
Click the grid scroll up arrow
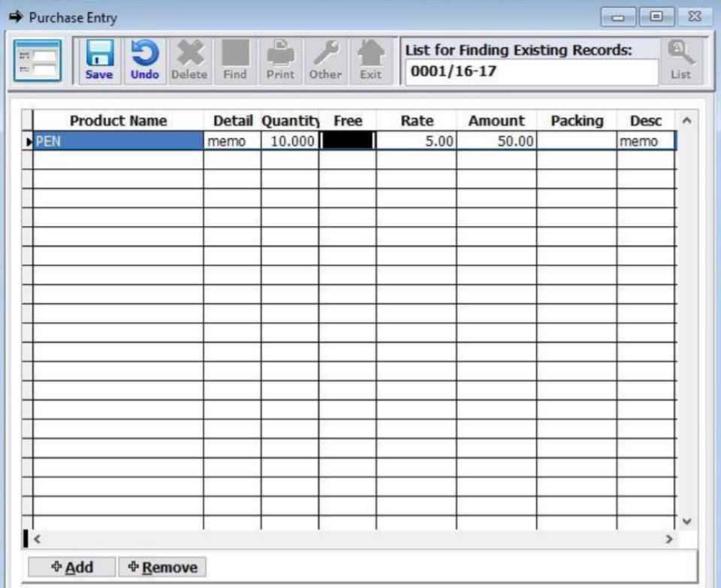[687, 120]
